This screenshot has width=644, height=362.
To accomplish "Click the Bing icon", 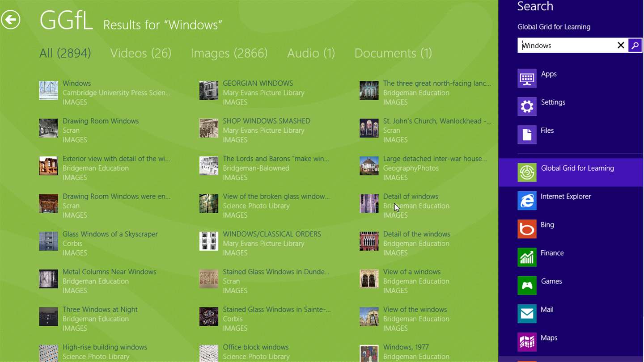I will coord(527,229).
